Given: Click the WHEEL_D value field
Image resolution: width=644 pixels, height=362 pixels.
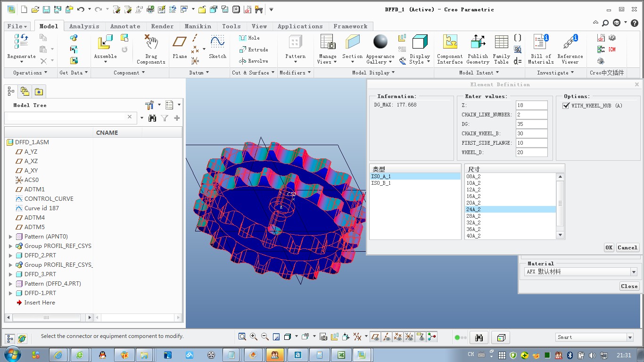Looking at the screenshot, I should 532,152.
